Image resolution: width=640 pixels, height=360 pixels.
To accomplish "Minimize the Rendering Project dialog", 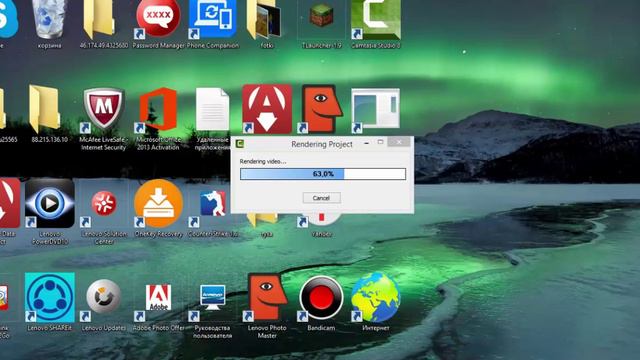I will [x=366, y=143].
